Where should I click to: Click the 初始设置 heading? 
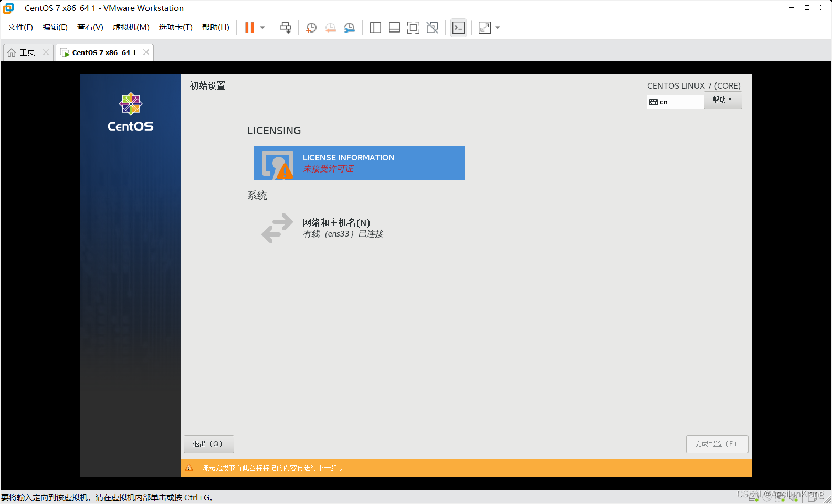(x=208, y=85)
